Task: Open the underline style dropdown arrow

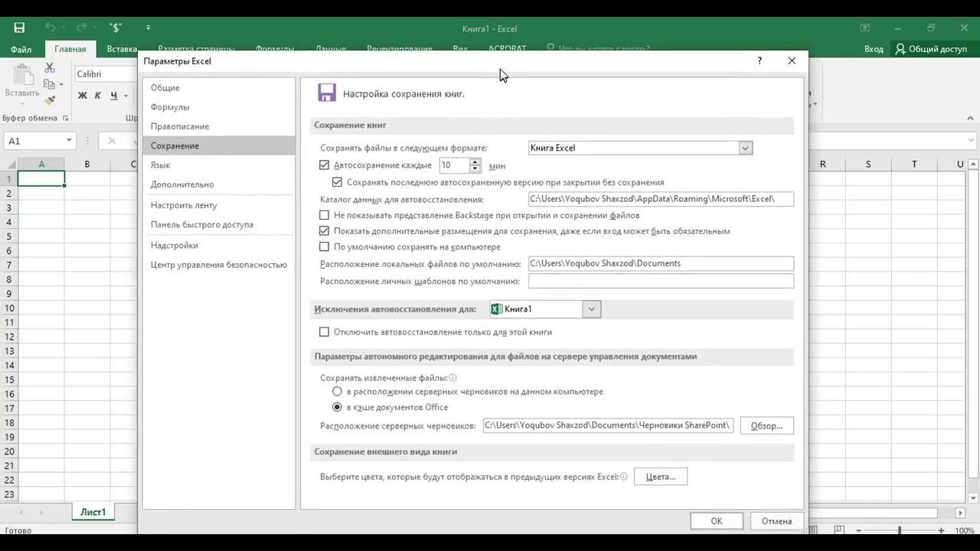Action: [125, 96]
